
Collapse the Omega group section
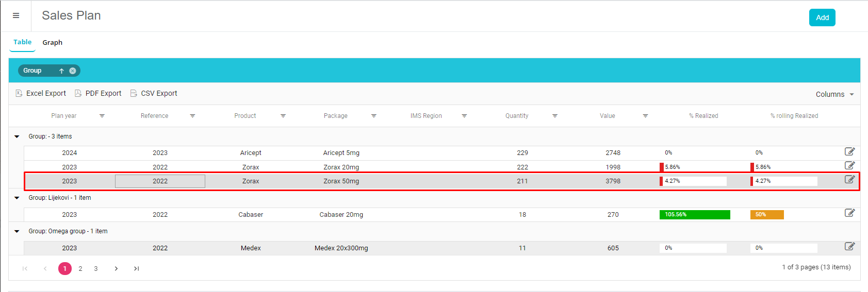17,231
